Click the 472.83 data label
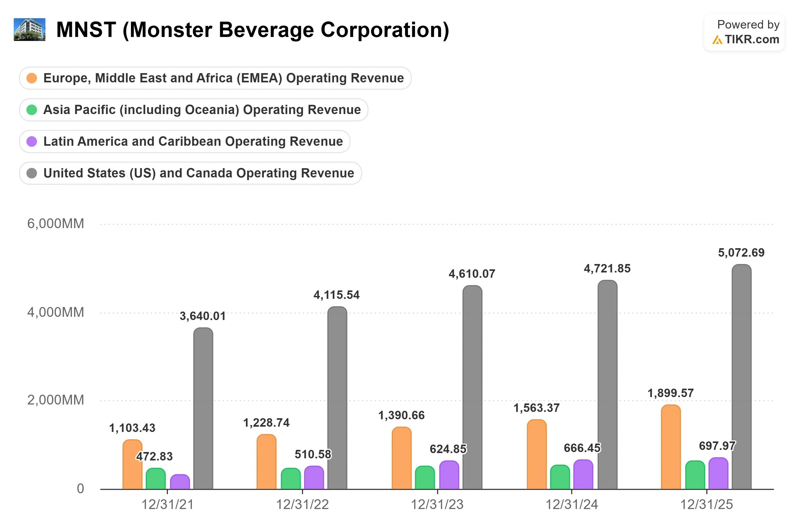This screenshot has width=798, height=532. [x=155, y=456]
